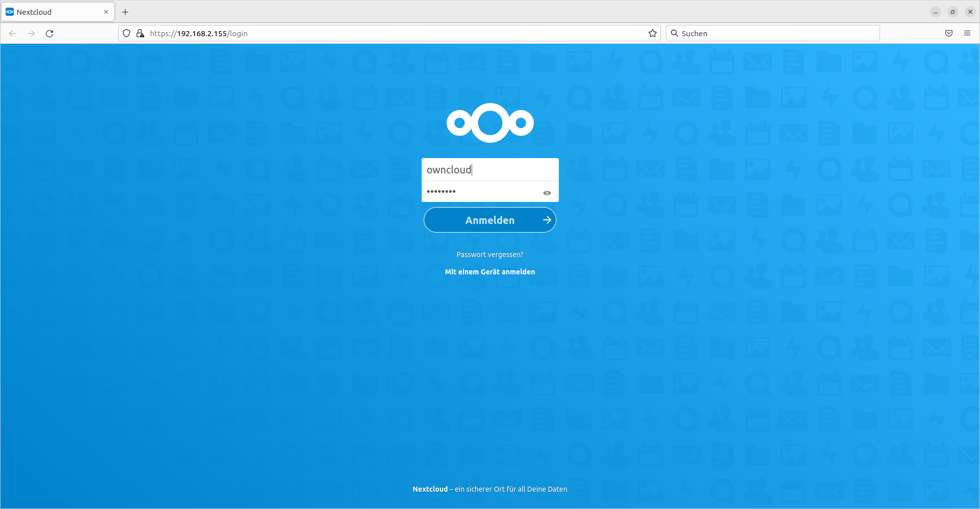Reload the page with the refresh icon

[x=49, y=34]
